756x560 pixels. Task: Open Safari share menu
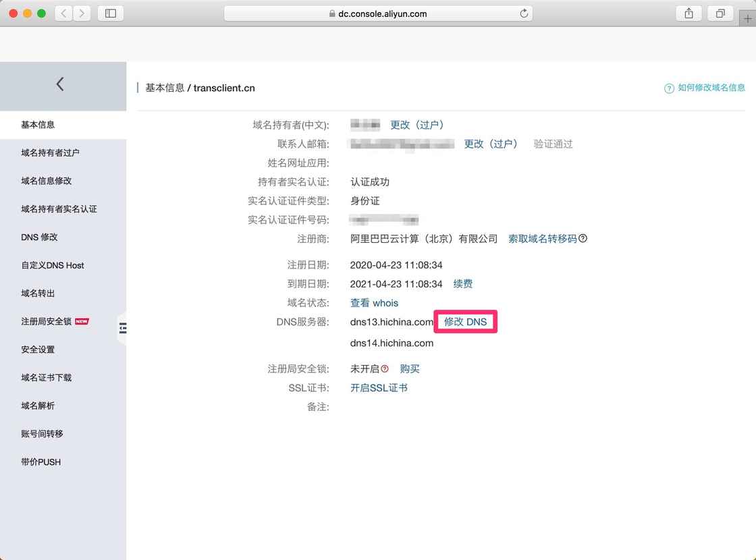tap(689, 13)
